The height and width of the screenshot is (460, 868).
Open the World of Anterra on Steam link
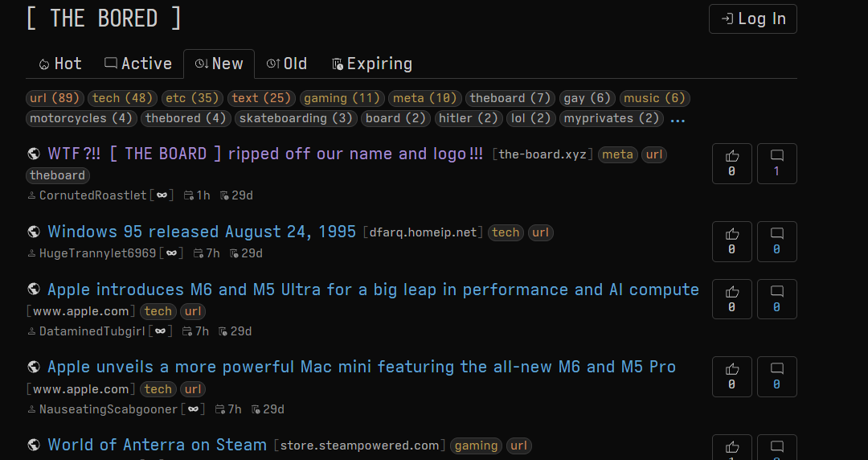(158, 445)
